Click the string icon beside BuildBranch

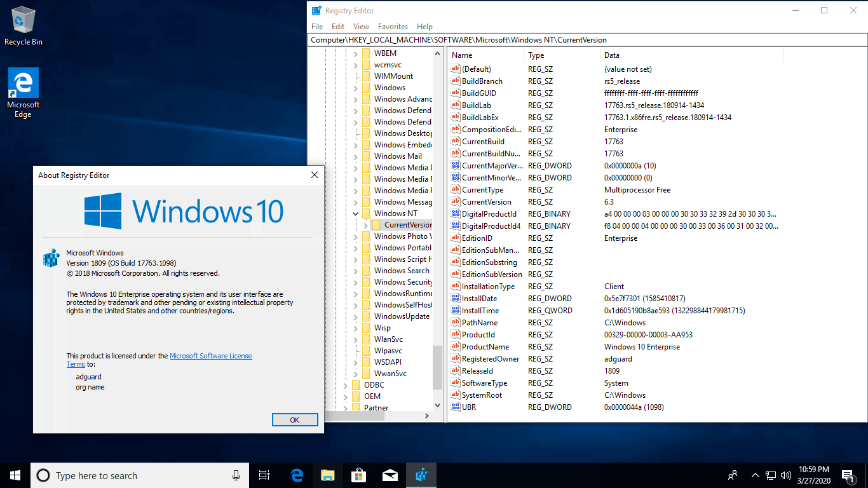pos(455,81)
